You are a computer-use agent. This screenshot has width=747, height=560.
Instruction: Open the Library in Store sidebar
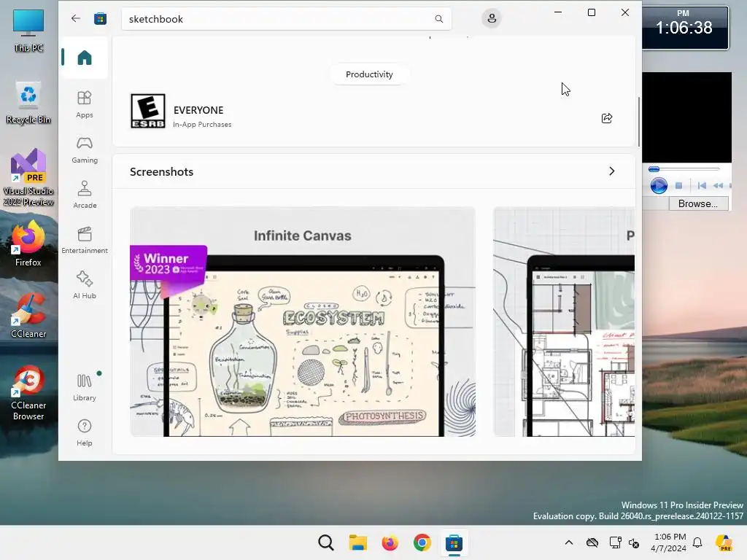(85, 386)
